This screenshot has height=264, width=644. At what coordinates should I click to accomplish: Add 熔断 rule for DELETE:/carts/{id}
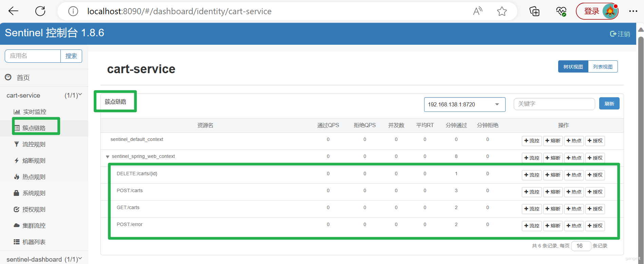click(553, 175)
